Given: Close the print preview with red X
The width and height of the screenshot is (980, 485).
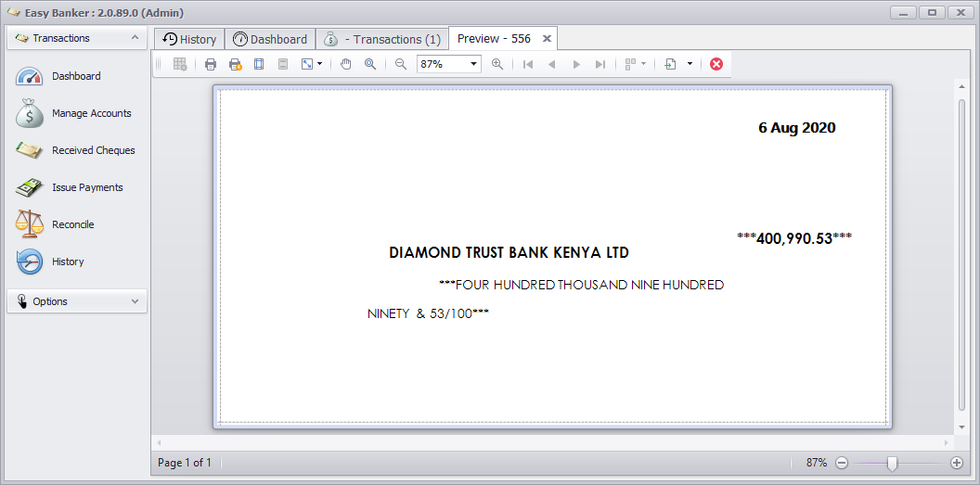Looking at the screenshot, I should point(716,64).
